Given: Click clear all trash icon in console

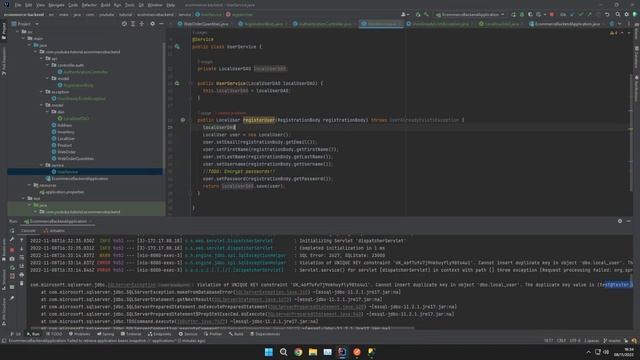Looking at the screenshot, I should click(x=22, y=283).
